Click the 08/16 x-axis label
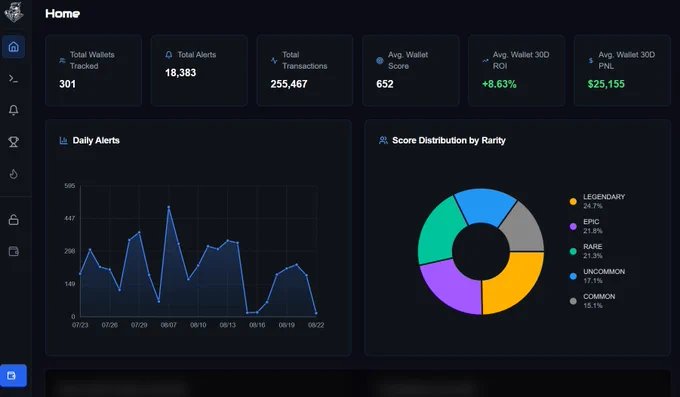680x397 pixels. point(257,325)
